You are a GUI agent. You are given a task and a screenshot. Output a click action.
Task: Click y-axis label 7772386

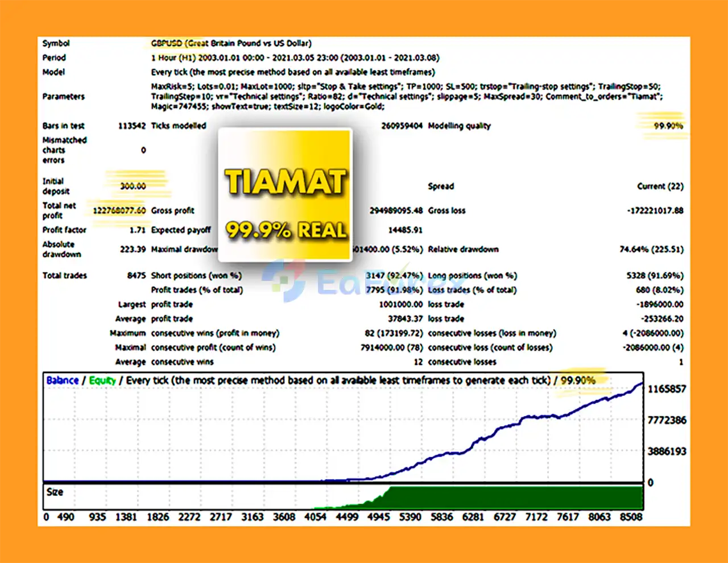click(x=667, y=420)
